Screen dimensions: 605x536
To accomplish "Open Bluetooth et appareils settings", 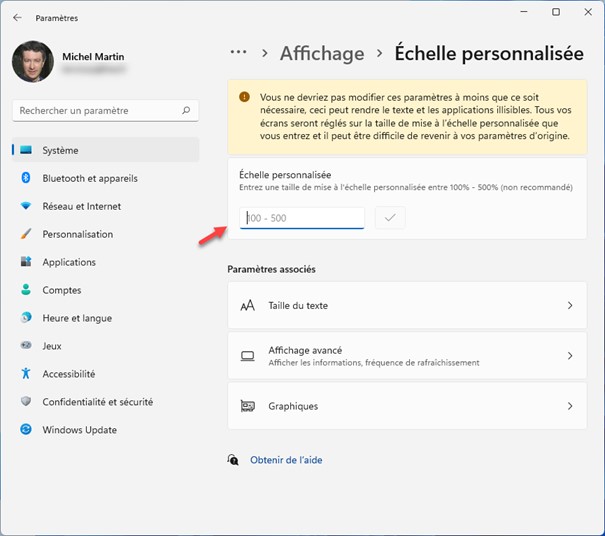I will click(x=90, y=178).
